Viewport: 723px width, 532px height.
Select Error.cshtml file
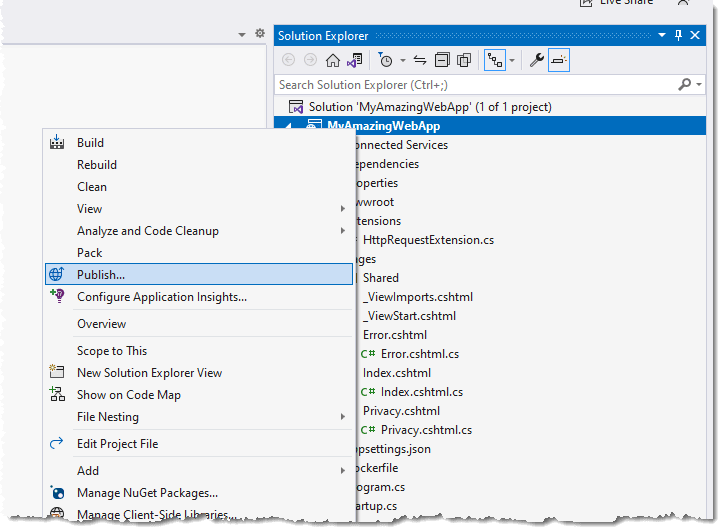(395, 335)
